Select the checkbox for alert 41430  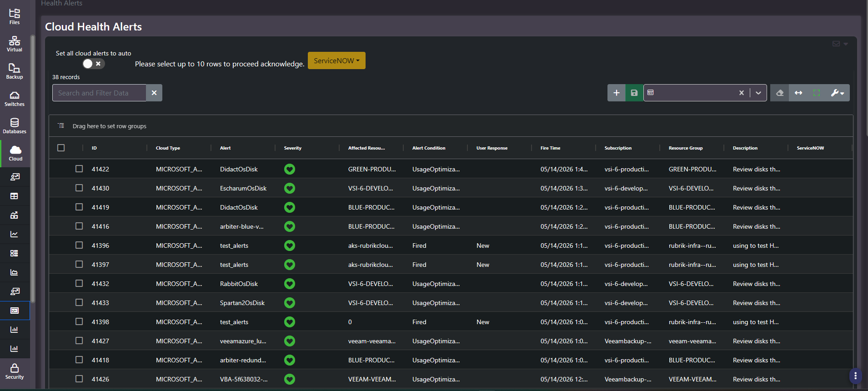pyautogui.click(x=79, y=188)
